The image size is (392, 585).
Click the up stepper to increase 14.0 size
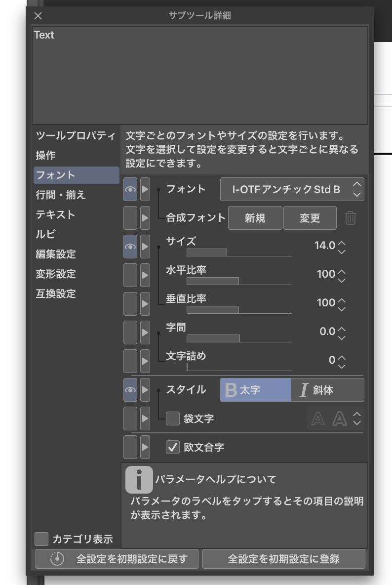point(340,241)
